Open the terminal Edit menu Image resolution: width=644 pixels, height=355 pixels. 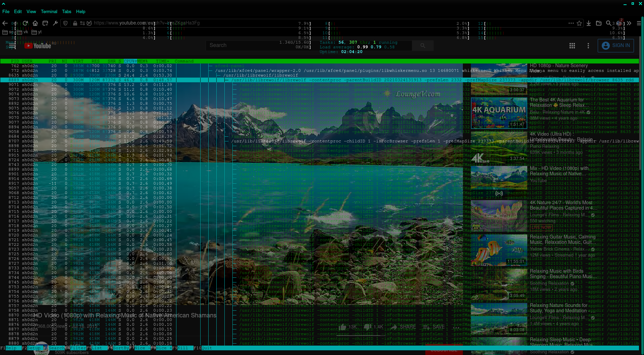pyautogui.click(x=18, y=11)
